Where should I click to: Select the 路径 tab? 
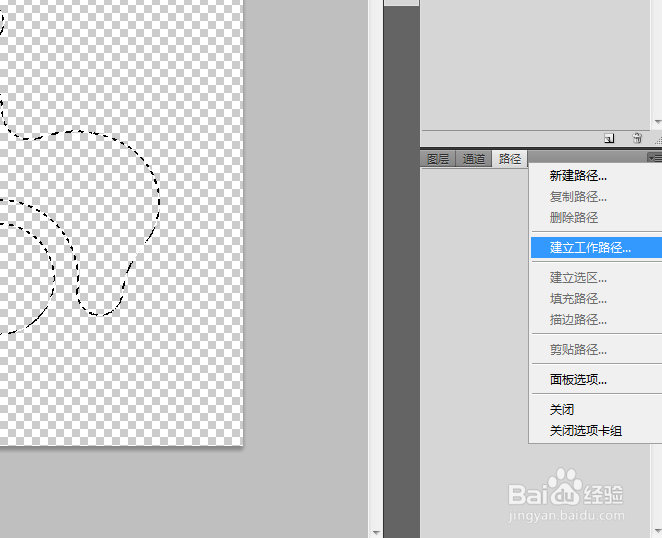point(510,159)
